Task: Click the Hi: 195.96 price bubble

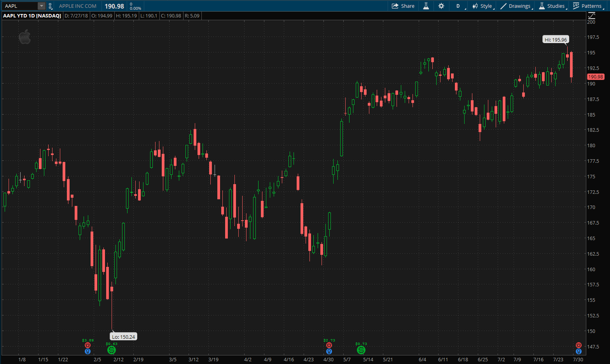Action: [556, 39]
